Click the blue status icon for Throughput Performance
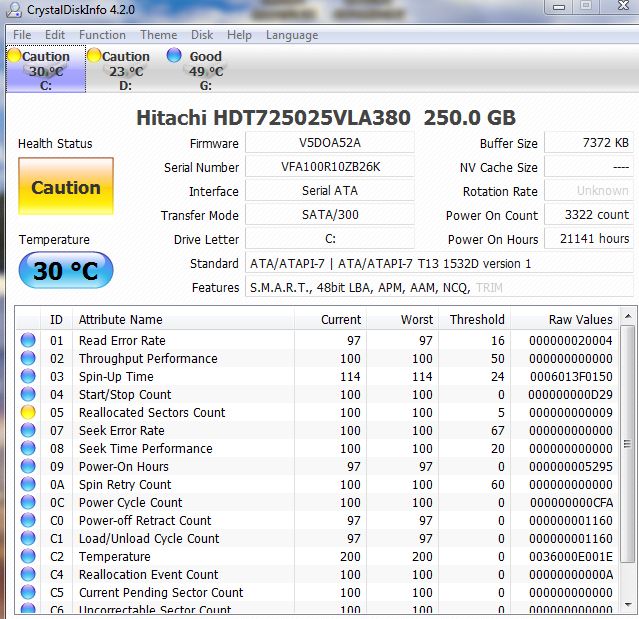Viewport: 639px width, 619px height. (x=28, y=358)
